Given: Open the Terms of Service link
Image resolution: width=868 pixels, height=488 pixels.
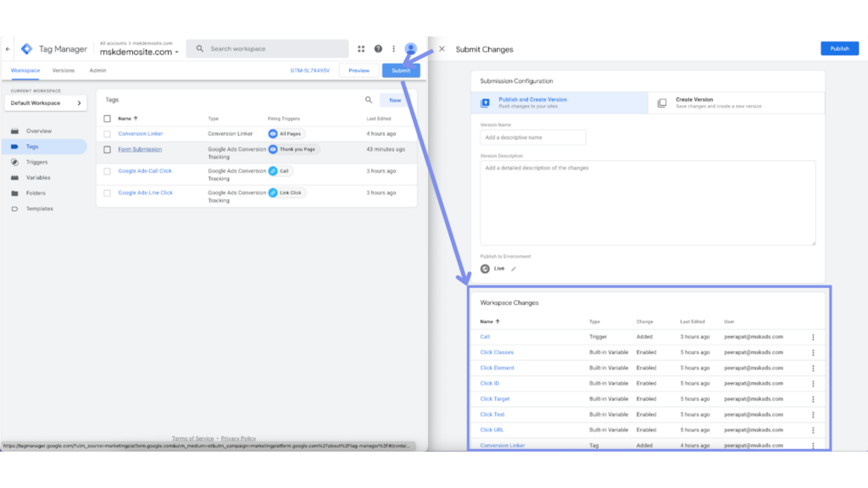Looking at the screenshot, I should [192, 439].
